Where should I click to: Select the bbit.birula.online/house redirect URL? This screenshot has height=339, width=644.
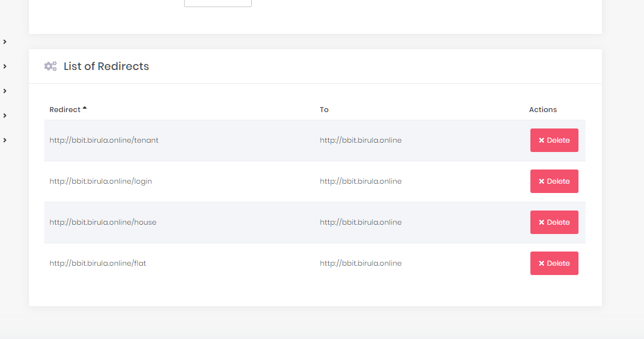point(103,222)
